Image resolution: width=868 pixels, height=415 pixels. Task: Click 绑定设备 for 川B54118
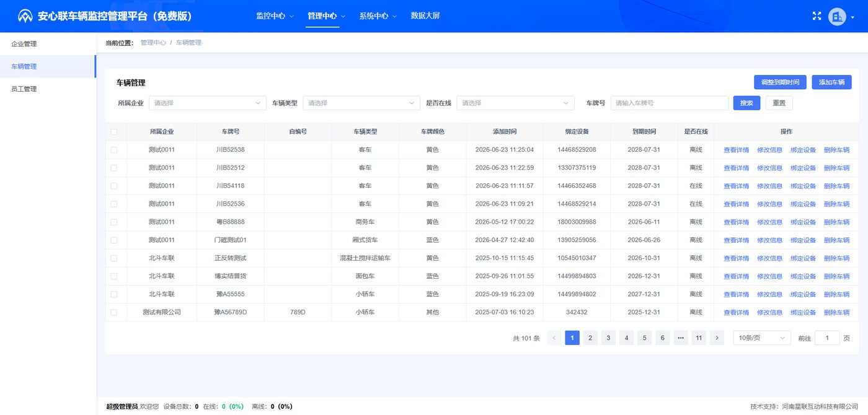click(x=803, y=186)
